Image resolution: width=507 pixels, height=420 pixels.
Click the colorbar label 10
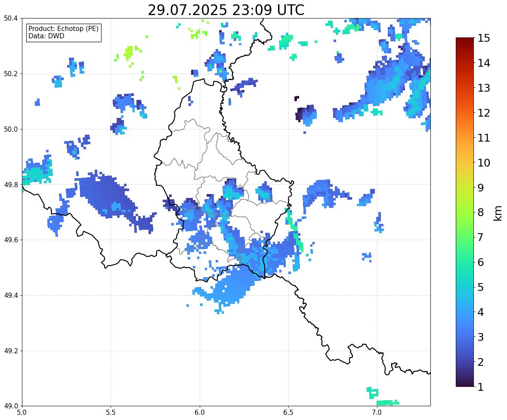pyautogui.click(x=484, y=163)
